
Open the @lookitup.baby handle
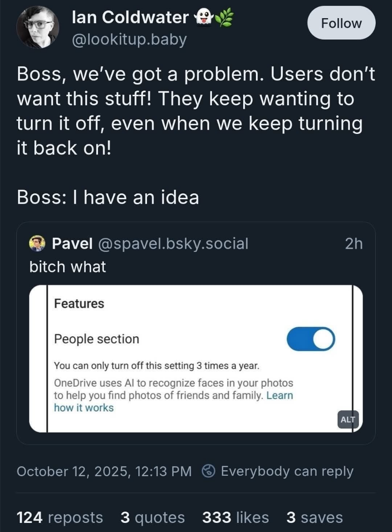click(129, 40)
